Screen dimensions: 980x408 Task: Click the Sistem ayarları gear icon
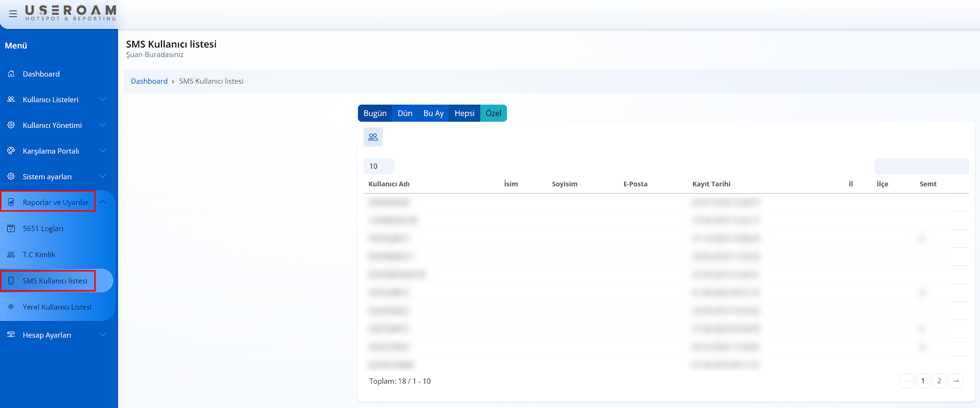(11, 176)
